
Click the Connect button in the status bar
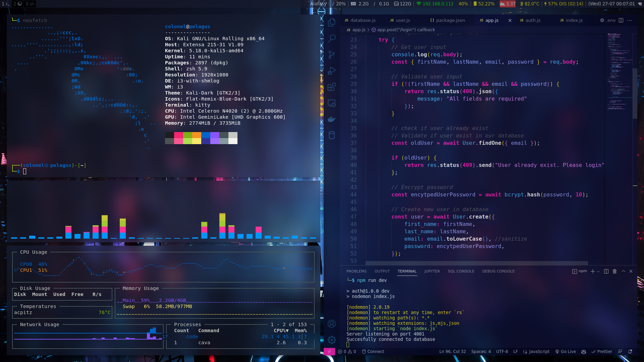[373, 351]
